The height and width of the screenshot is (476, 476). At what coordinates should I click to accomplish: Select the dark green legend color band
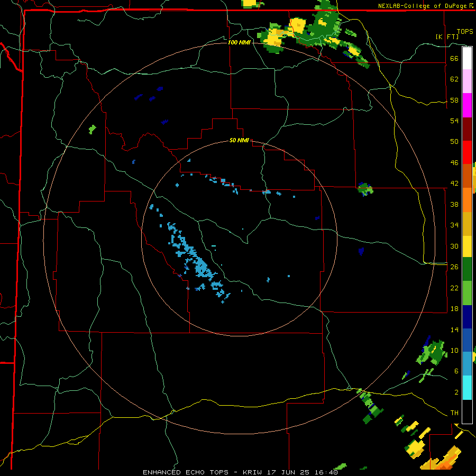(467, 269)
